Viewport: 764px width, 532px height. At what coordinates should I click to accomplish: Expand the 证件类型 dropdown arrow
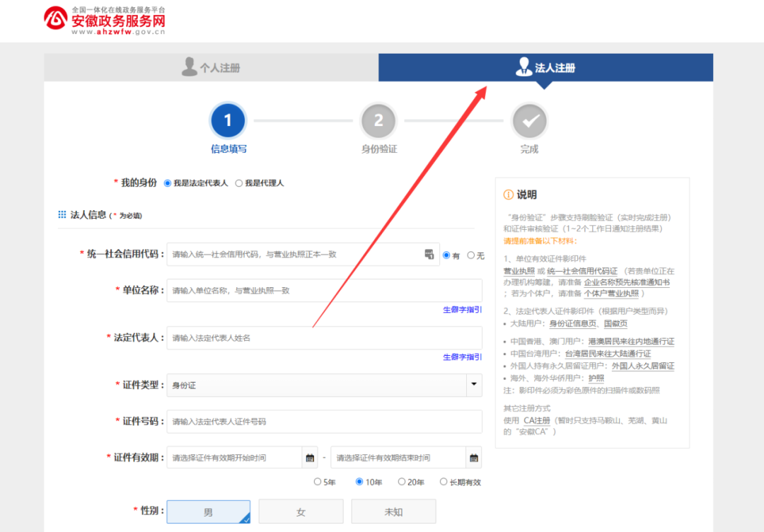[473, 385]
